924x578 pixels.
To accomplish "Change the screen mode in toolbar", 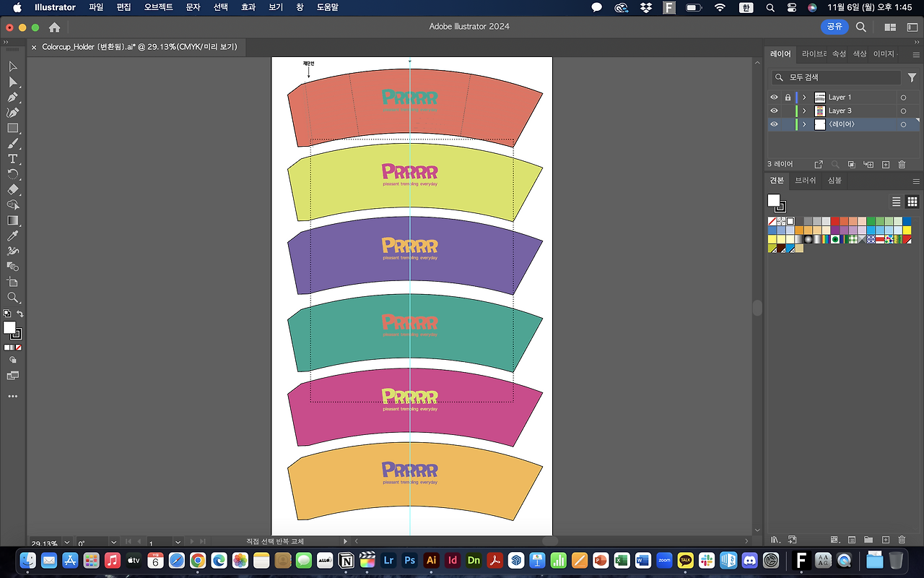I will coord(13,376).
